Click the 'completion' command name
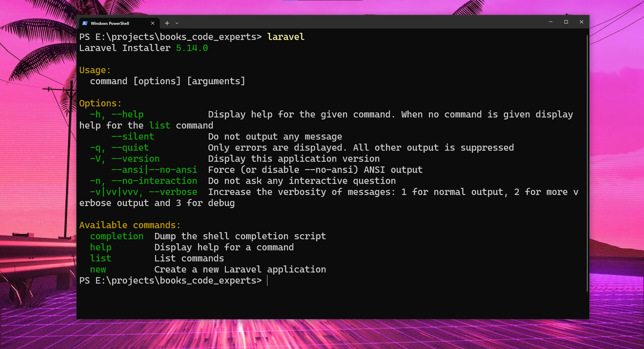Image resolution: width=644 pixels, height=349 pixels. click(x=116, y=236)
